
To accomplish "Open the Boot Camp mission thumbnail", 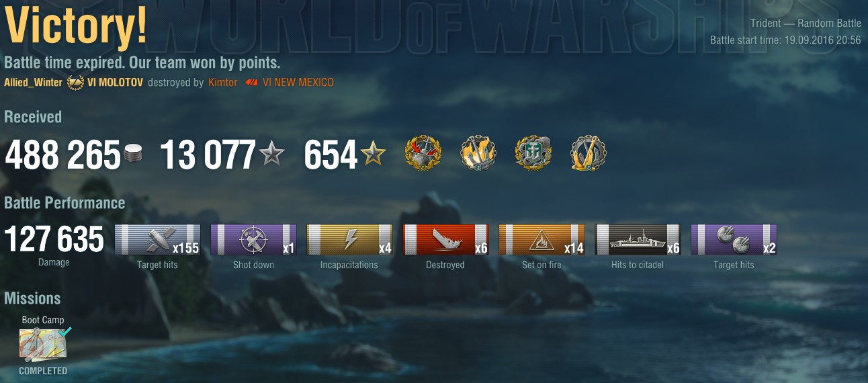I will coord(43,345).
